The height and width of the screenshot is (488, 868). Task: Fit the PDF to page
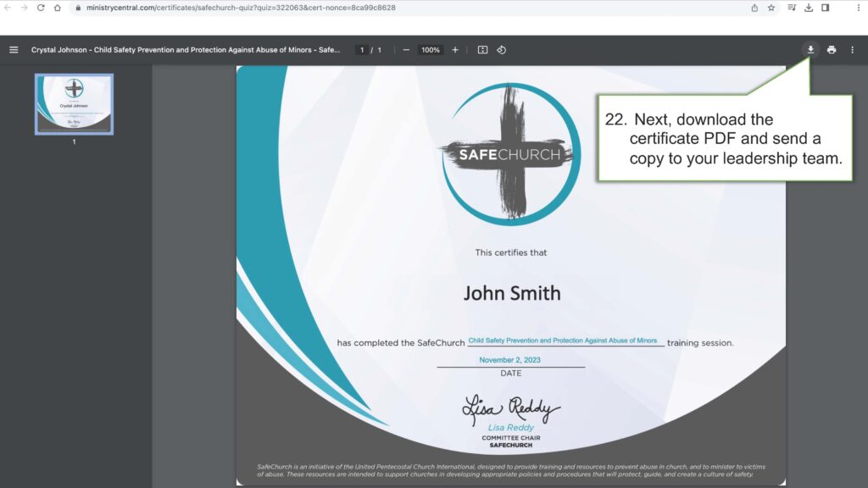(x=482, y=50)
